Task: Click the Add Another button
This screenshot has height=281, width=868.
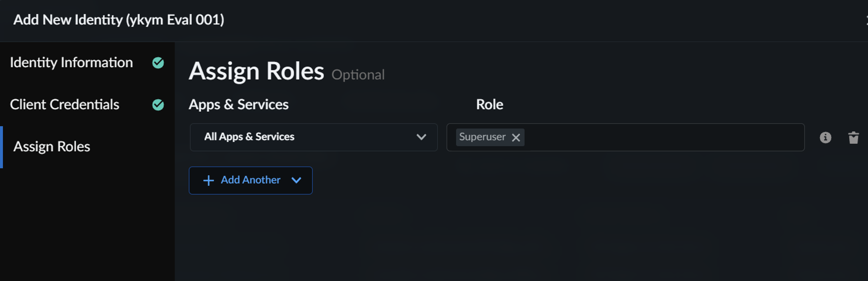Action: pos(250,180)
